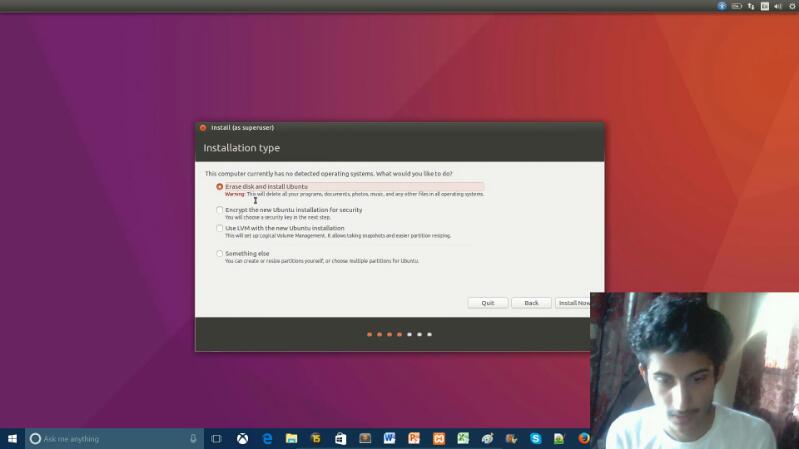
Task: Open the accessibility menu in Ubuntu top panel
Action: [x=722, y=6]
